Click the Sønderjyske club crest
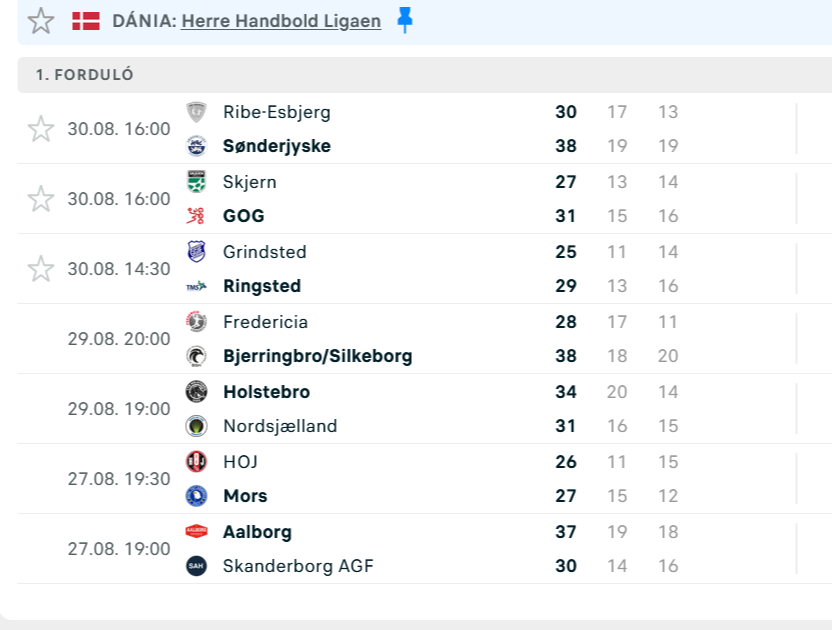This screenshot has width=832, height=630. pyautogui.click(x=197, y=146)
